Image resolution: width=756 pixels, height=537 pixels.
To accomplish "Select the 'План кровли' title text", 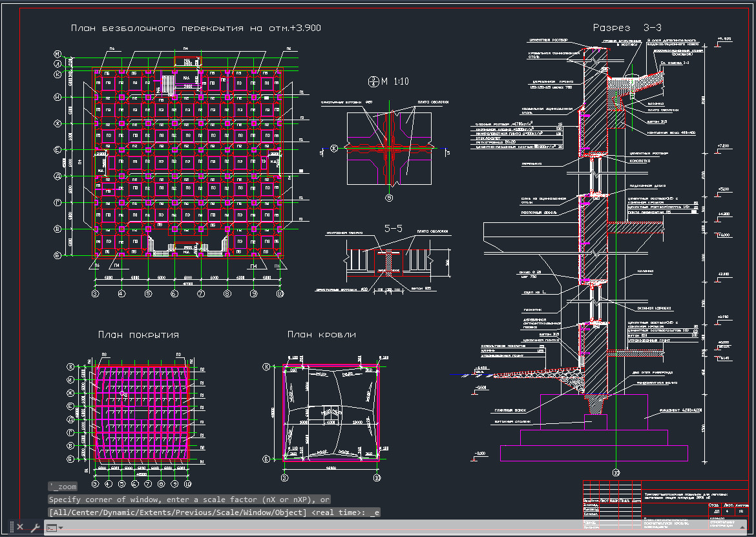I will pos(321,335).
